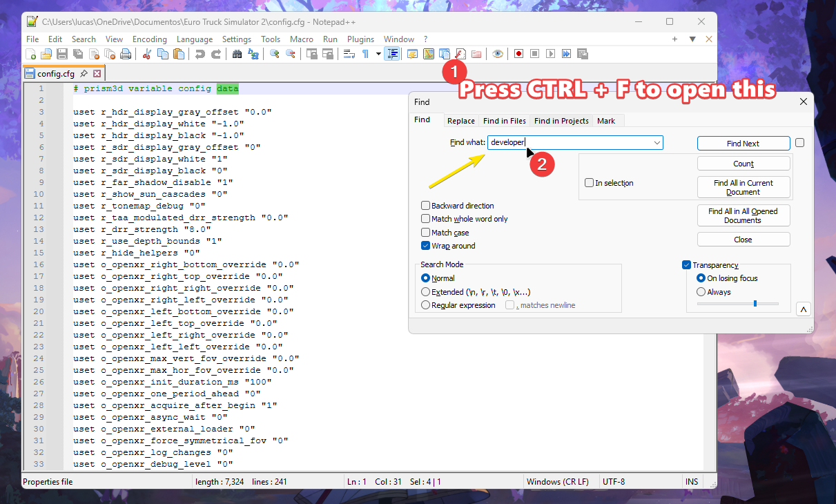Switch to Find in Projects tab
The width and height of the screenshot is (836, 504).
pyautogui.click(x=561, y=121)
